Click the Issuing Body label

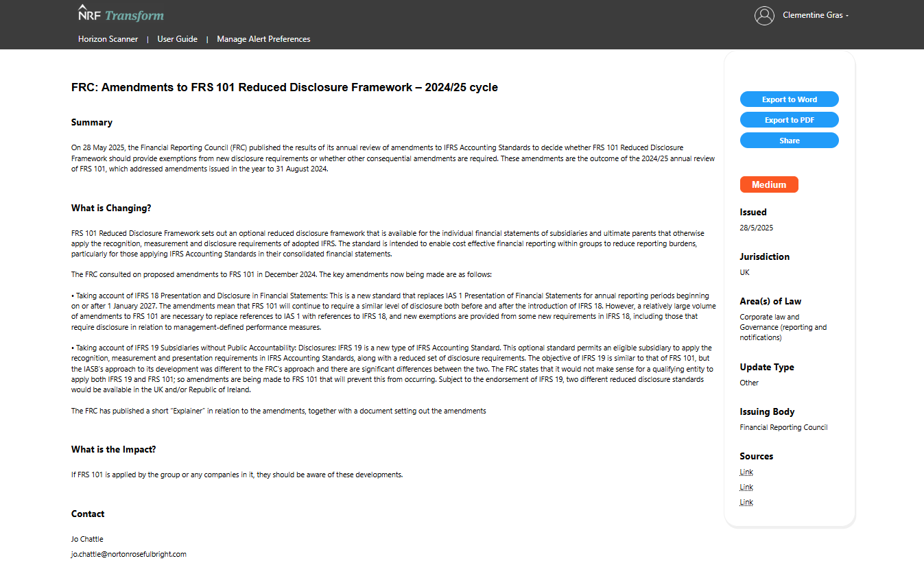pyautogui.click(x=767, y=411)
